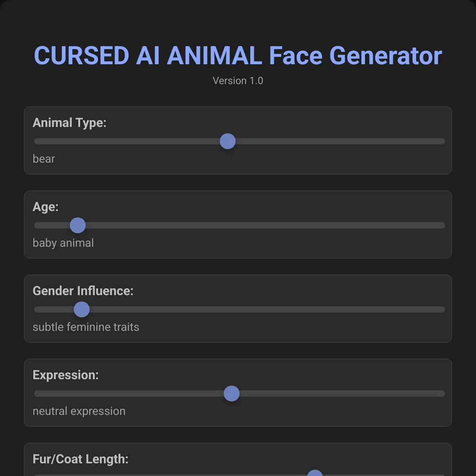This screenshot has height=476, width=476.
Task: Click the far left of the Age track
Action: coord(38,225)
